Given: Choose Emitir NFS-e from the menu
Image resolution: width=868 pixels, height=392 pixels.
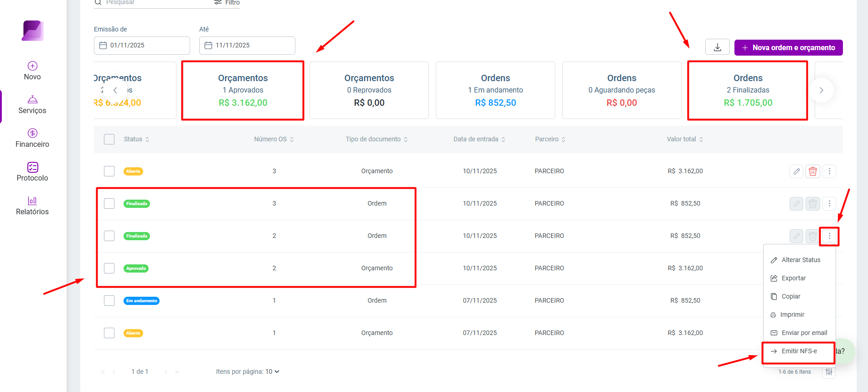Looking at the screenshot, I should tap(799, 351).
